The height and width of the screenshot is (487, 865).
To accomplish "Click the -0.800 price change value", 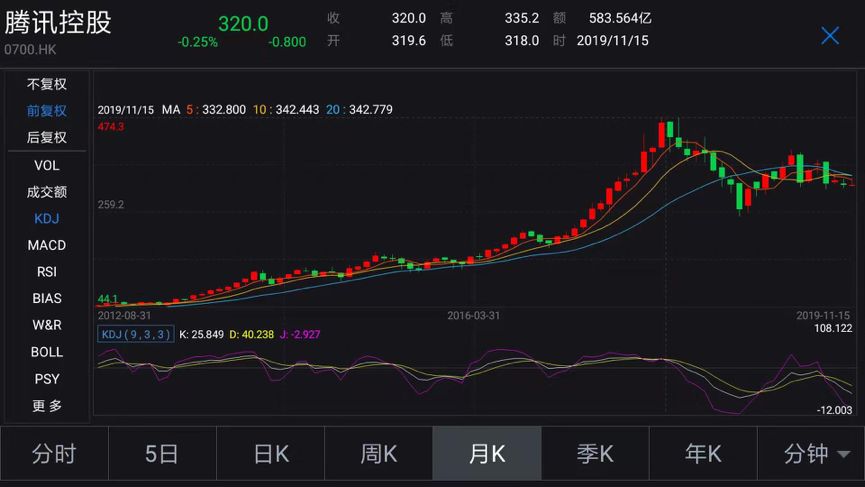I will tap(287, 42).
